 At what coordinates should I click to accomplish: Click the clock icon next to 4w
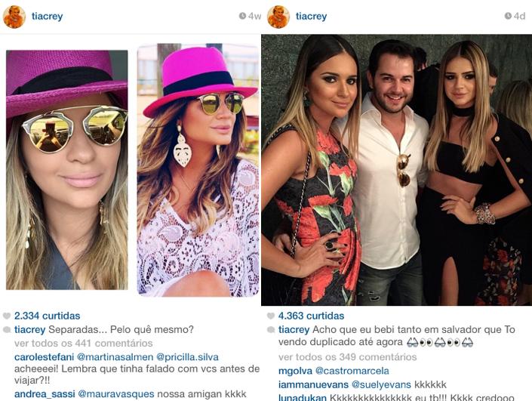tap(242, 16)
